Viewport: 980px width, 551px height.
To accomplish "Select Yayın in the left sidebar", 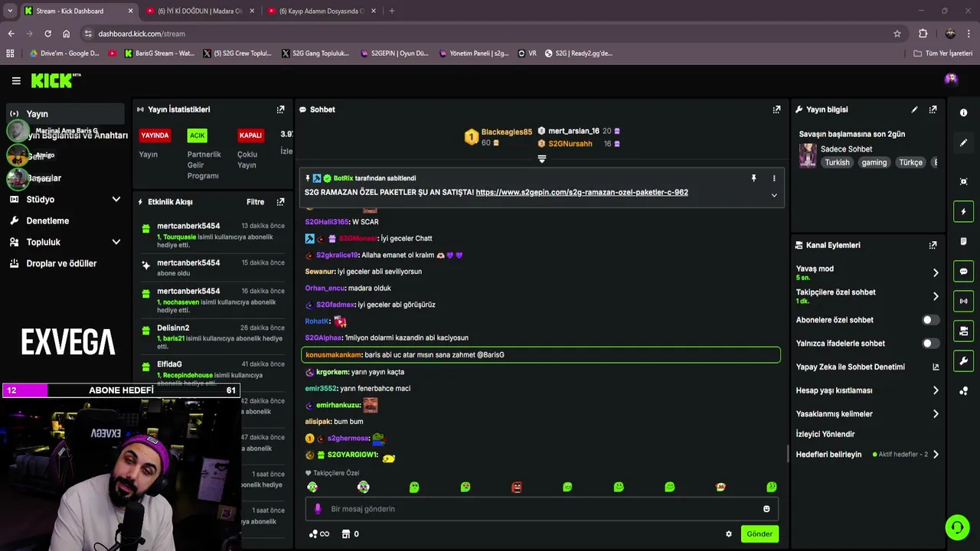I will click(x=65, y=113).
